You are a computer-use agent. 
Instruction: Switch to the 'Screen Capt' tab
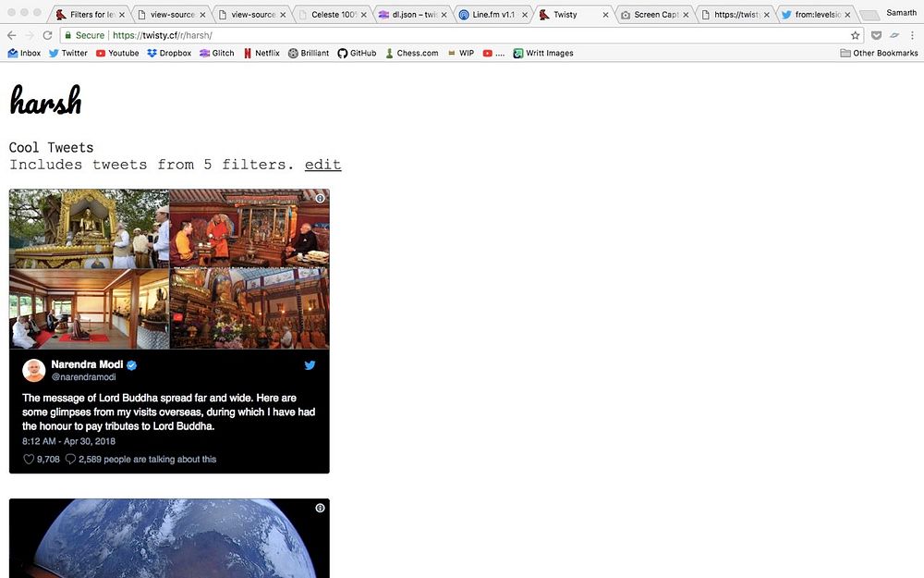(655, 14)
